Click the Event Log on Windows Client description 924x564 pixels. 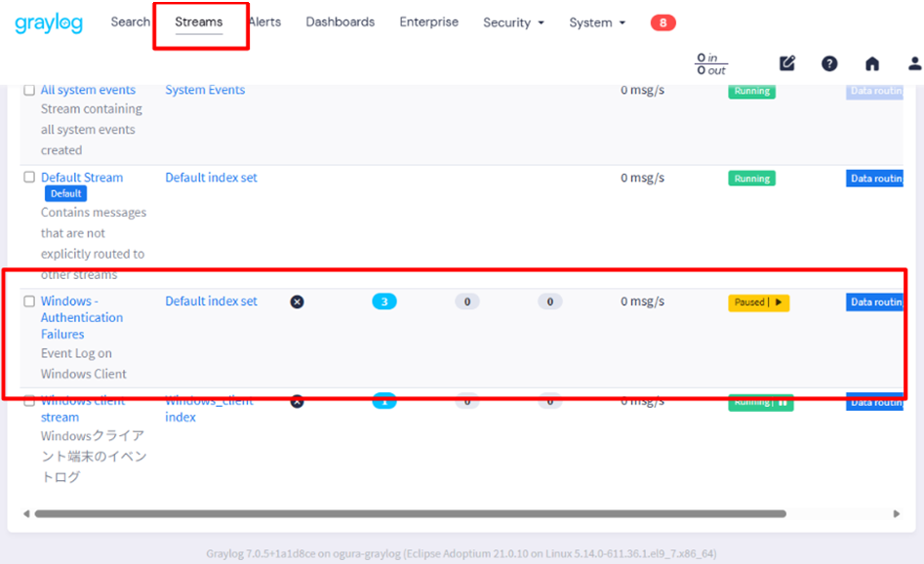click(83, 364)
